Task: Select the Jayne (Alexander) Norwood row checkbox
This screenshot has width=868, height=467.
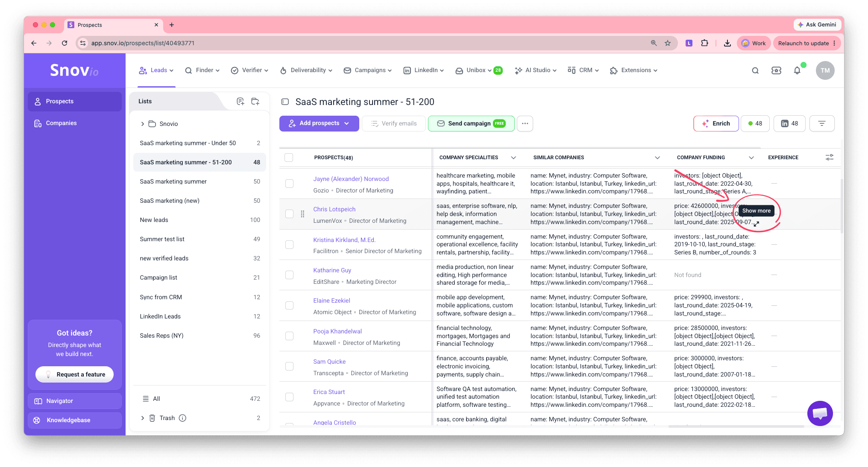Action: pyautogui.click(x=289, y=184)
